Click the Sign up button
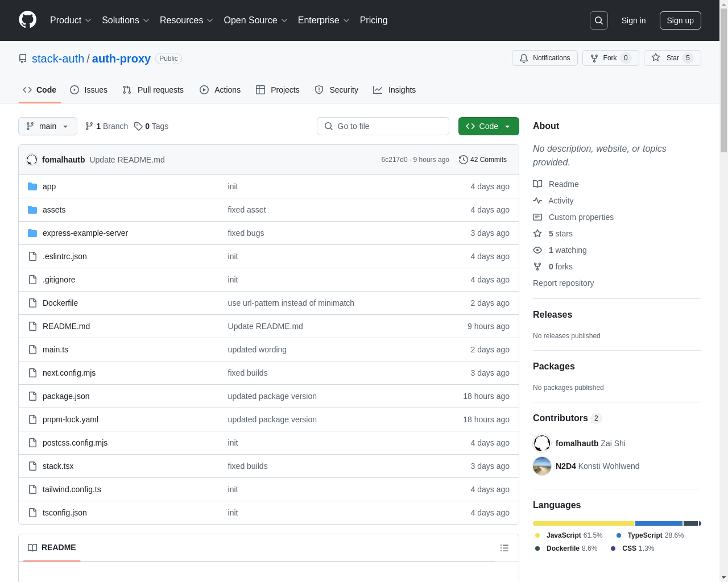Image resolution: width=728 pixels, height=582 pixels. tap(680, 20)
